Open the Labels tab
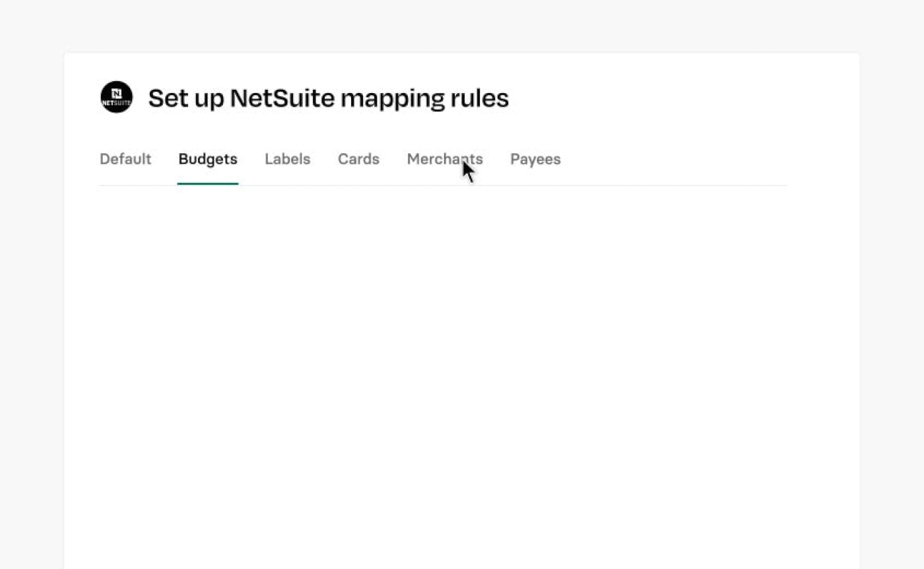This screenshot has width=924, height=569. coord(288,159)
